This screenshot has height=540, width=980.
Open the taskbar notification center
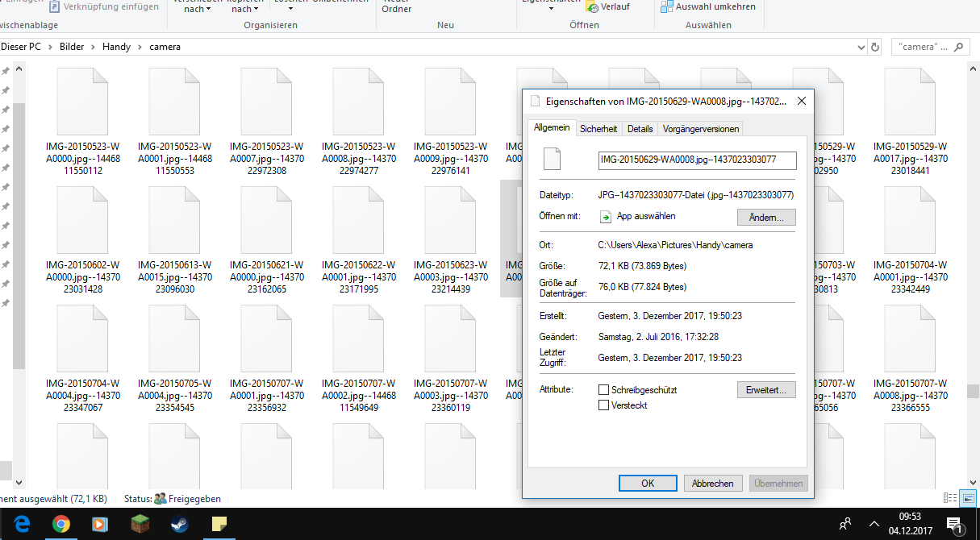coord(953,524)
